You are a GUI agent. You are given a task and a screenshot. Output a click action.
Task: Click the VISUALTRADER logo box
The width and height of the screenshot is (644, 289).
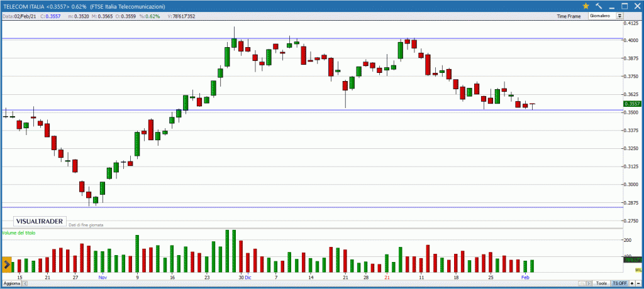pos(40,221)
